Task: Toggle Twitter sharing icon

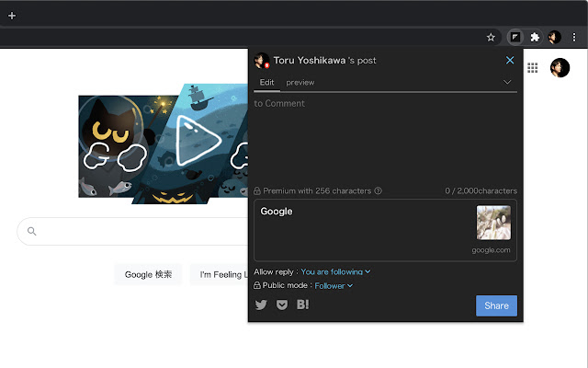Action: coord(261,305)
